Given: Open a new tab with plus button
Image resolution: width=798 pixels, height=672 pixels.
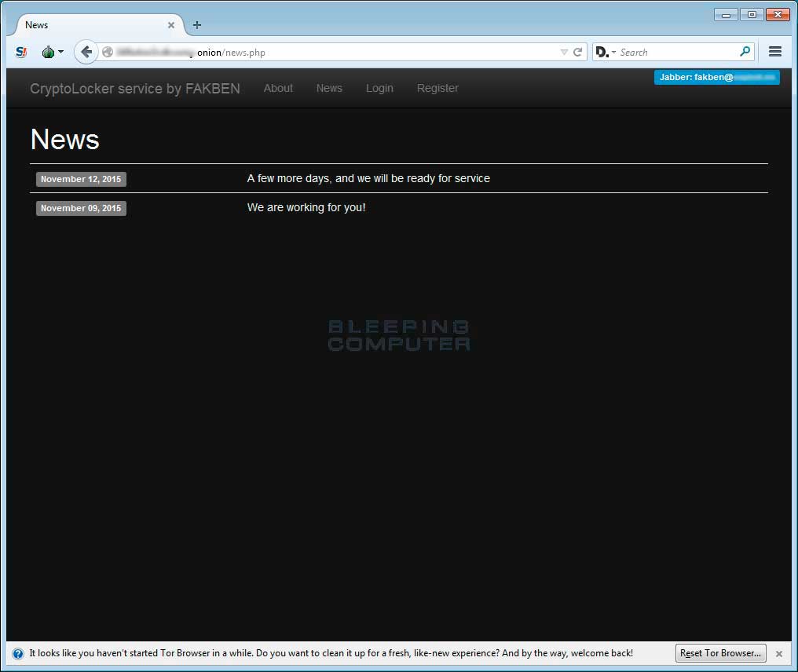Looking at the screenshot, I should pos(197,25).
